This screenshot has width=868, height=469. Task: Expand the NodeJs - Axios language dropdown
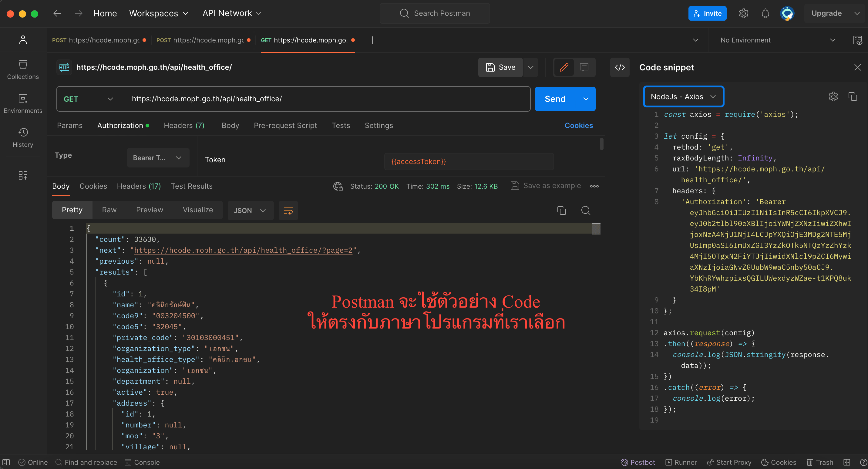(x=683, y=97)
